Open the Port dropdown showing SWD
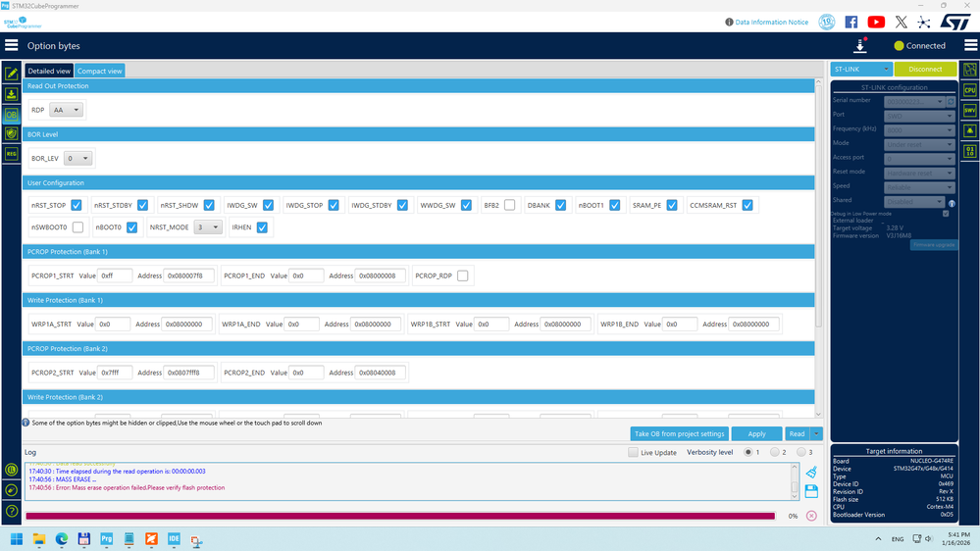 coord(919,116)
